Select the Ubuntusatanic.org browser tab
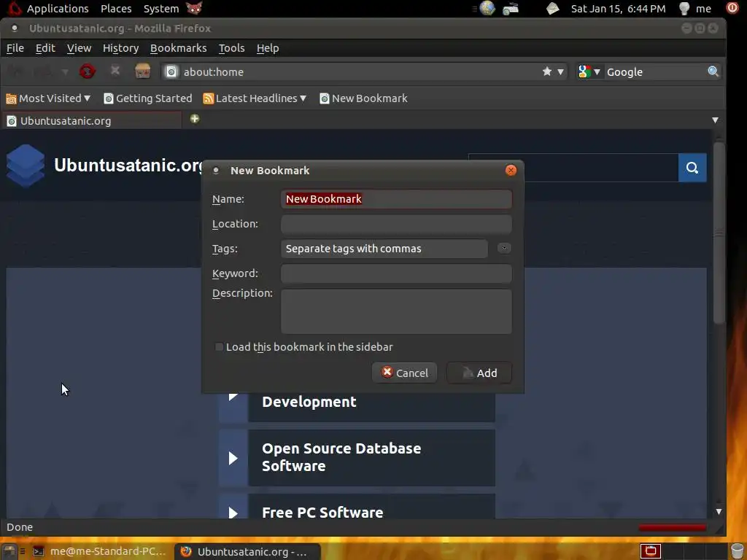Viewport: 747px width, 560px height. coord(92,120)
